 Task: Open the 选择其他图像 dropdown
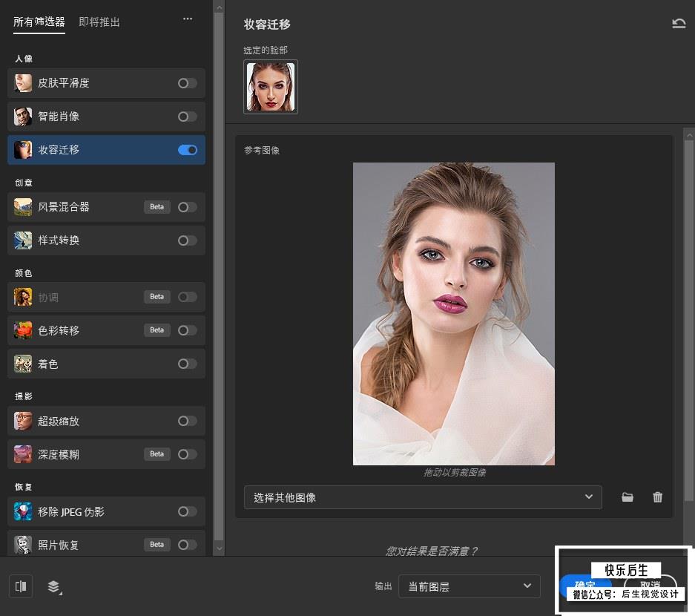point(423,497)
